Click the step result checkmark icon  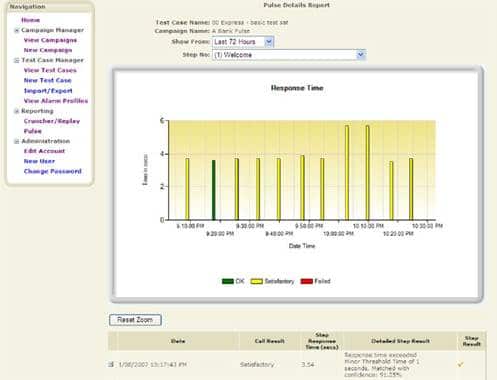click(460, 364)
